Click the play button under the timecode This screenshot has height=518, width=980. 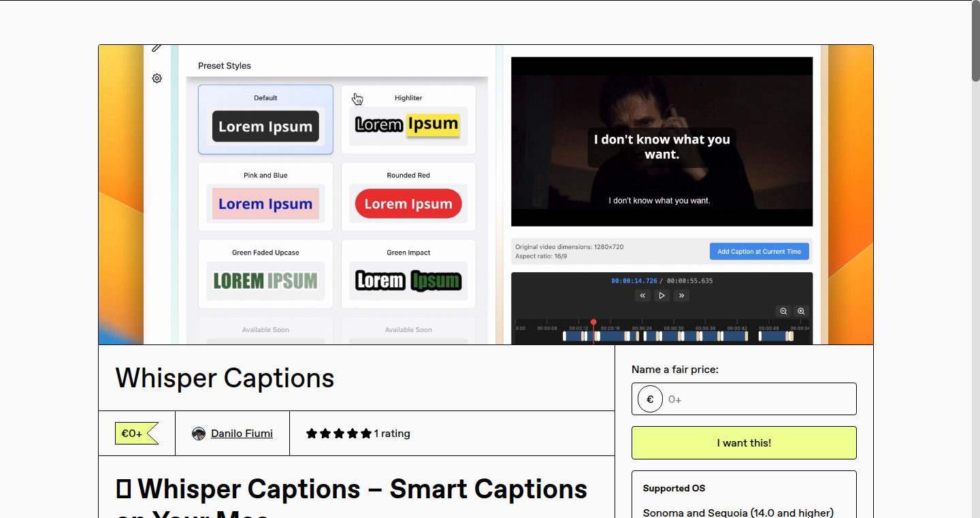point(661,295)
